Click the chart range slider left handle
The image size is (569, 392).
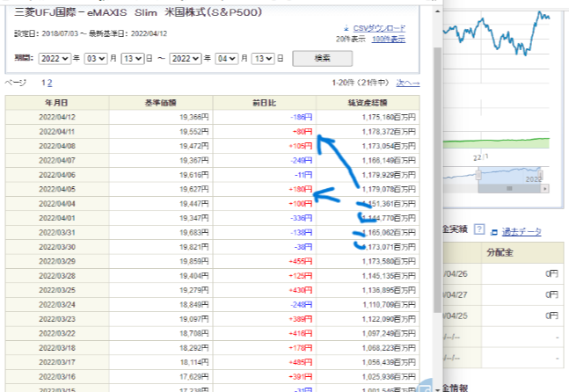(478, 174)
